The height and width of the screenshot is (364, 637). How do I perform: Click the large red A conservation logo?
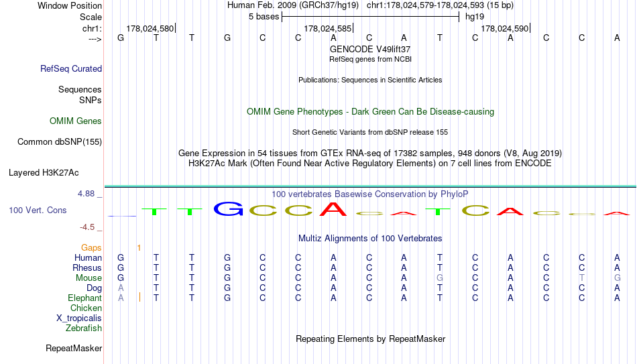pyautogui.click(x=333, y=208)
